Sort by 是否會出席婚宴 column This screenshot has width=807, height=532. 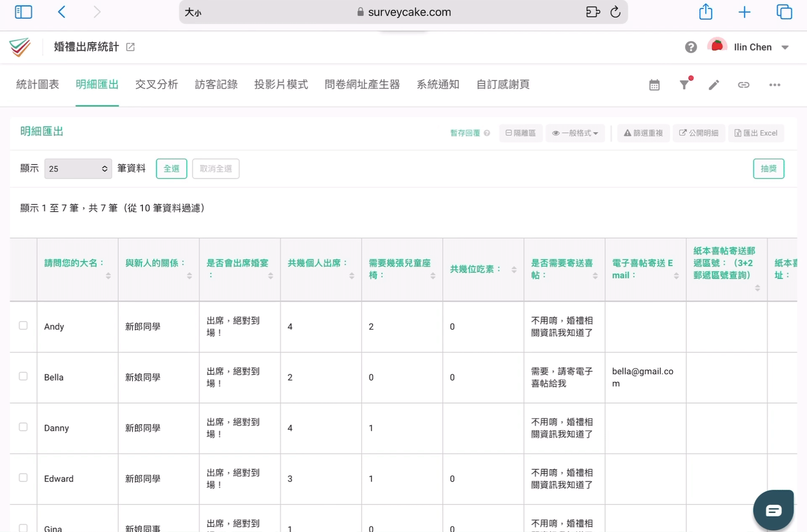point(270,276)
